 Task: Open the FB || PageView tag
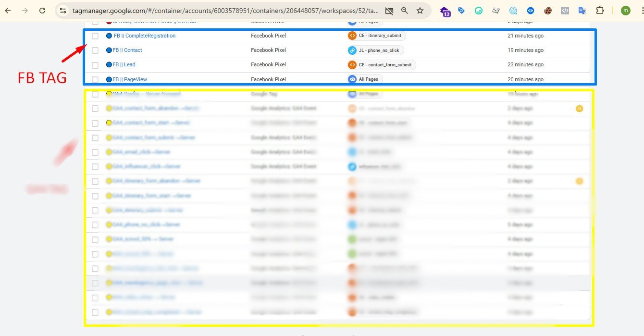pos(130,79)
